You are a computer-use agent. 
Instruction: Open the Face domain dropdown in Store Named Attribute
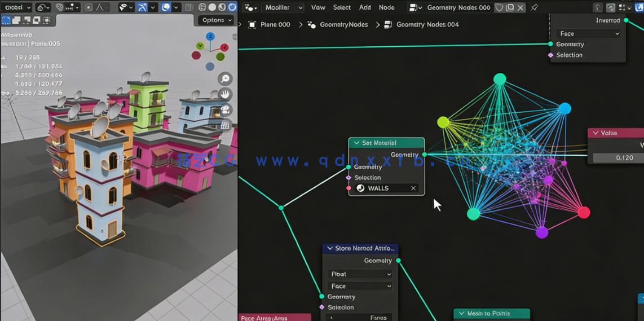coord(360,286)
